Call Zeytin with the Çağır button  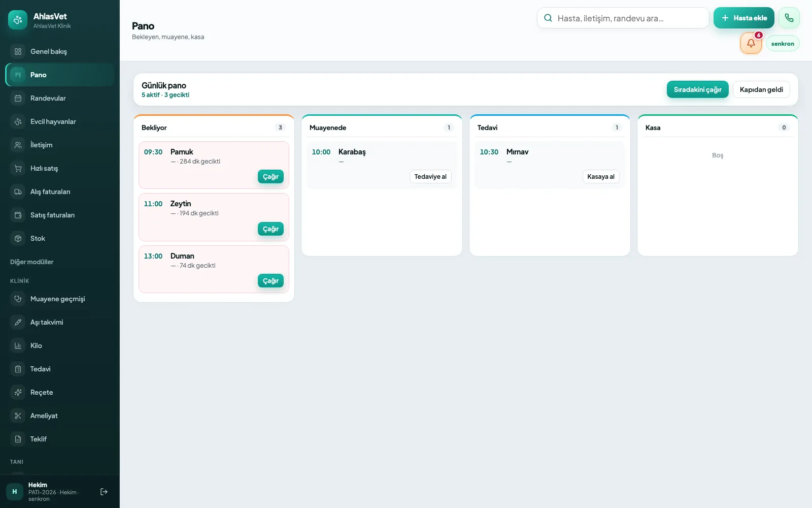pyautogui.click(x=270, y=229)
